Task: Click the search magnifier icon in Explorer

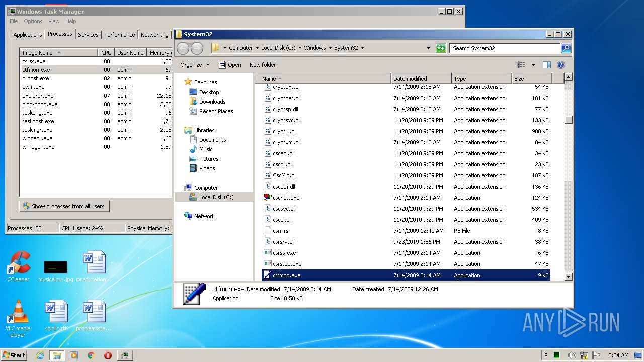Action: tap(566, 48)
